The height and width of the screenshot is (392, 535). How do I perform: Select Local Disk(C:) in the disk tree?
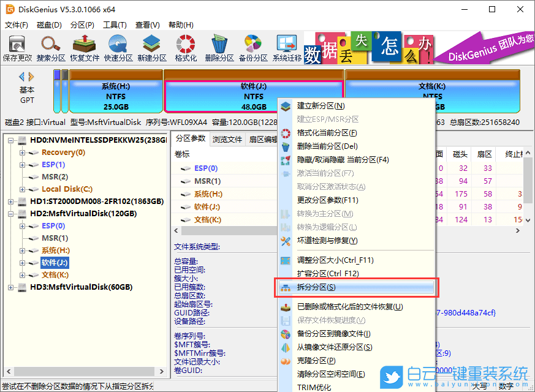[67, 189]
